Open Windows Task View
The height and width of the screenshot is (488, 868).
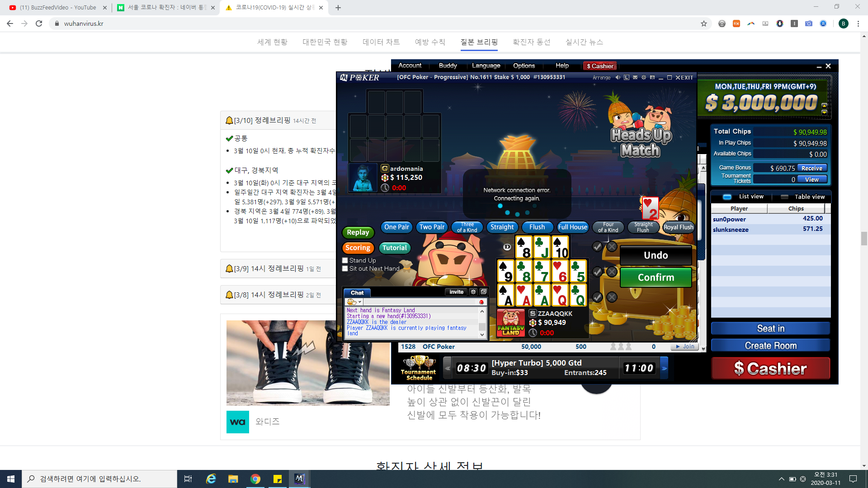coord(188,479)
